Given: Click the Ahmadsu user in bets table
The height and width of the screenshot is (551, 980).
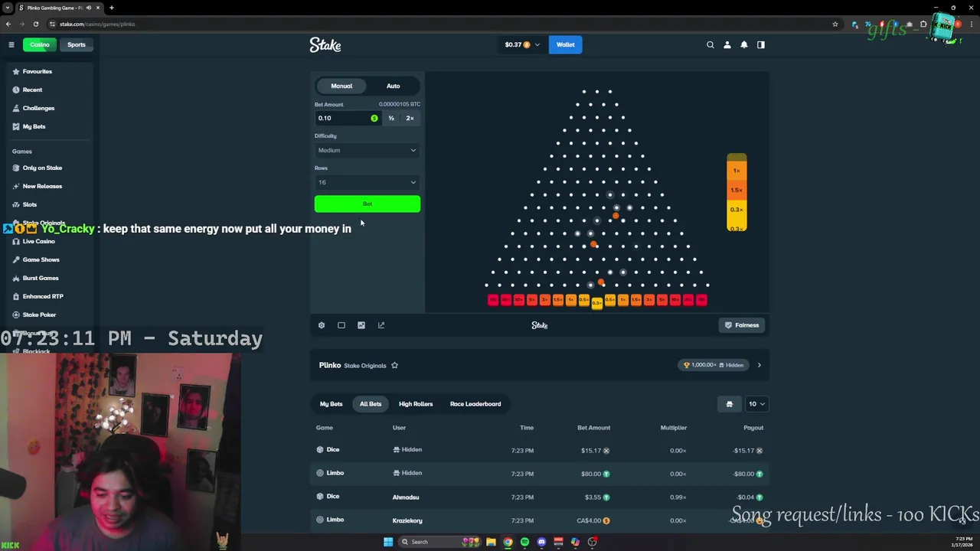Looking at the screenshot, I should click(406, 497).
